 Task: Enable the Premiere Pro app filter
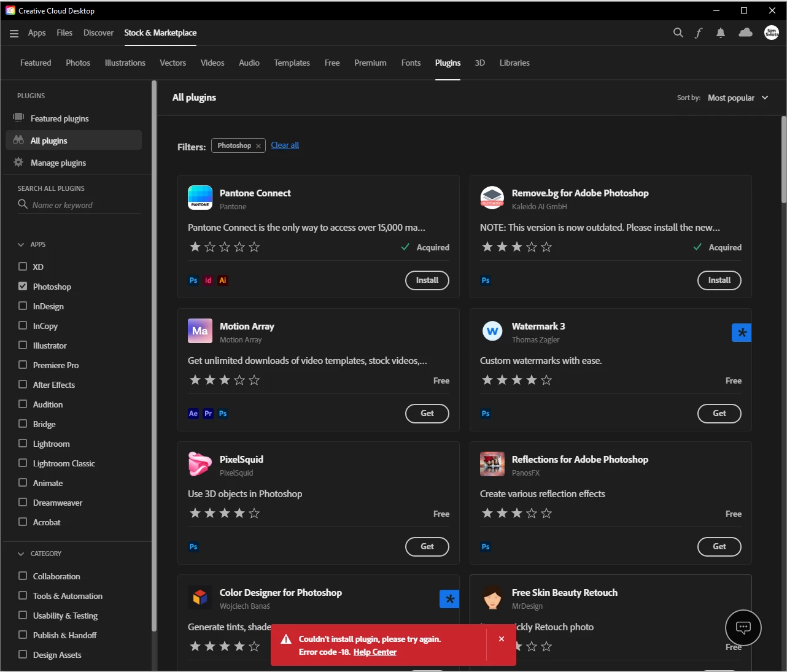[23, 365]
